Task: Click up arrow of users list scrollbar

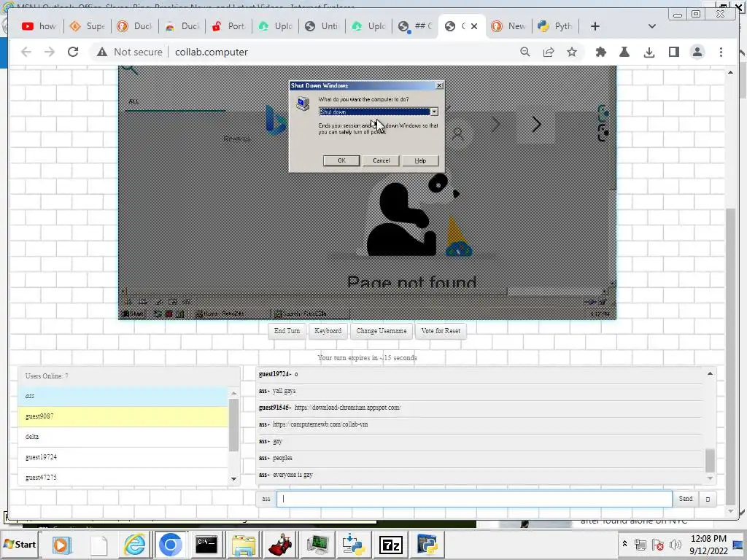Action: 233,393
